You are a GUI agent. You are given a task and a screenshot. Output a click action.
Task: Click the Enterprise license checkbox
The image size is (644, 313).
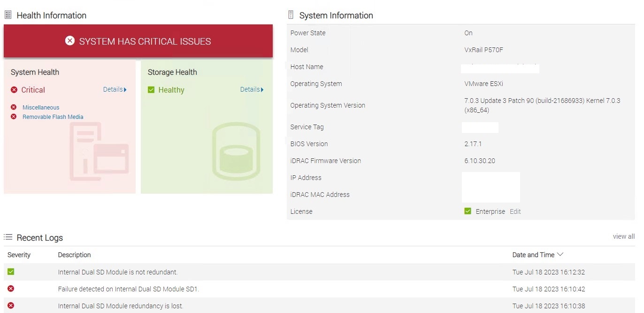pyautogui.click(x=468, y=211)
